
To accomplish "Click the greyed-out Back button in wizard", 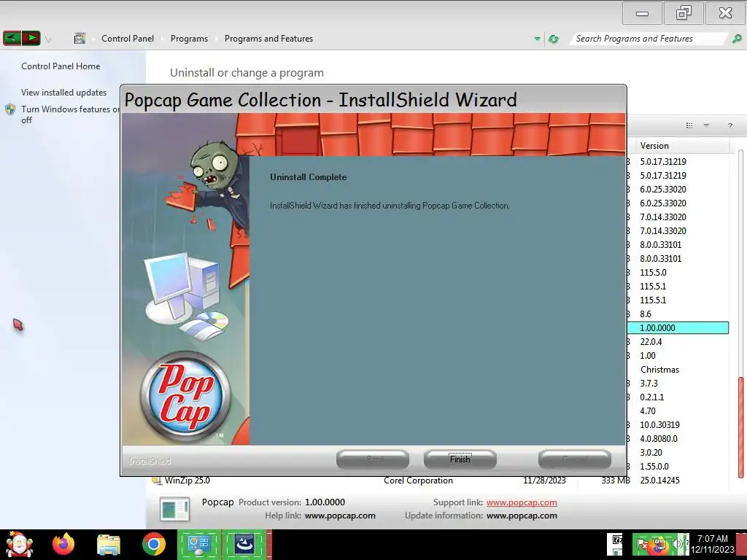I will (x=373, y=459).
